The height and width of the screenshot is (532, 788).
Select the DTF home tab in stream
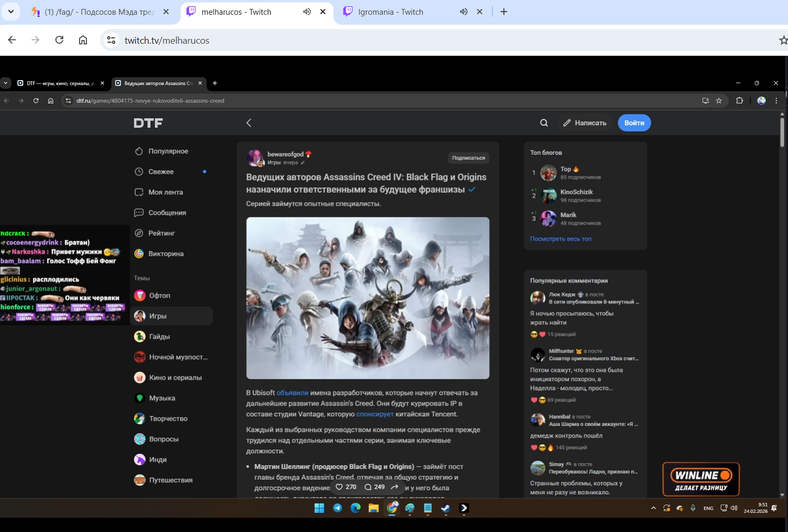pos(61,83)
